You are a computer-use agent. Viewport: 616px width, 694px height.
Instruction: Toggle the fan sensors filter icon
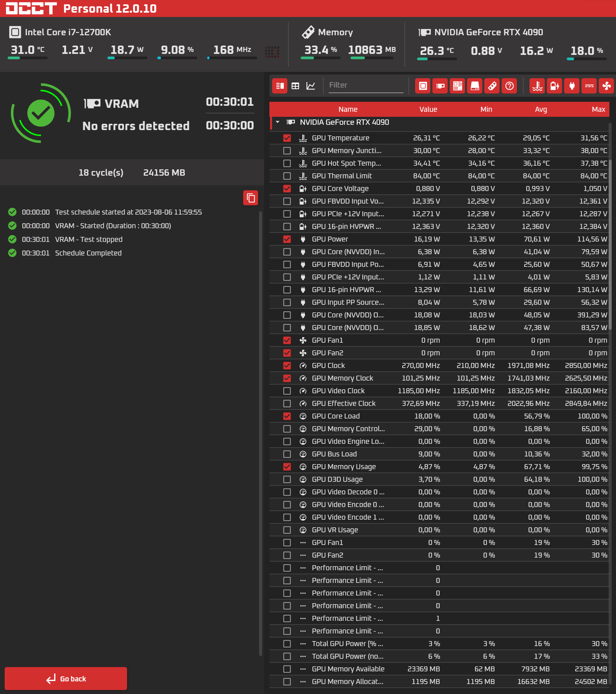(x=606, y=86)
